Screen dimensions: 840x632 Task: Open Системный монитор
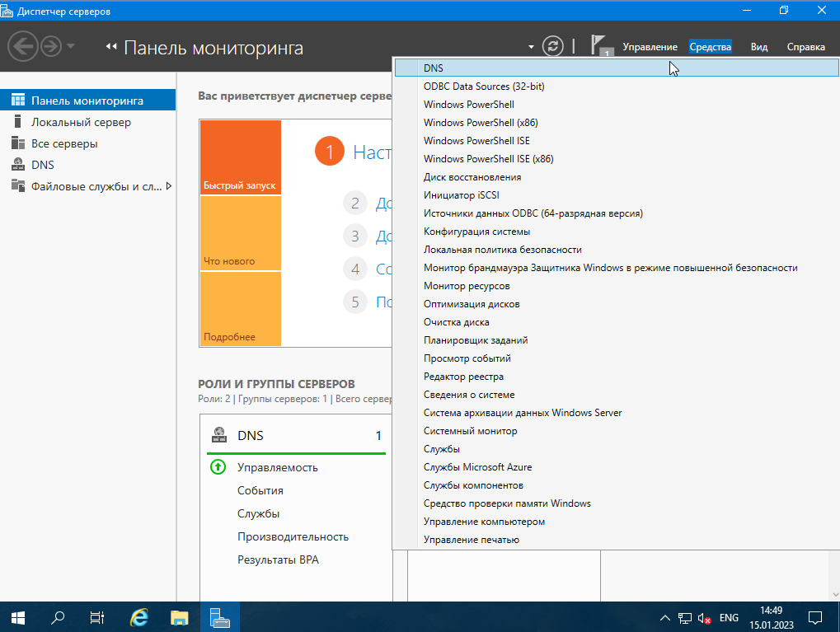tap(617, 431)
